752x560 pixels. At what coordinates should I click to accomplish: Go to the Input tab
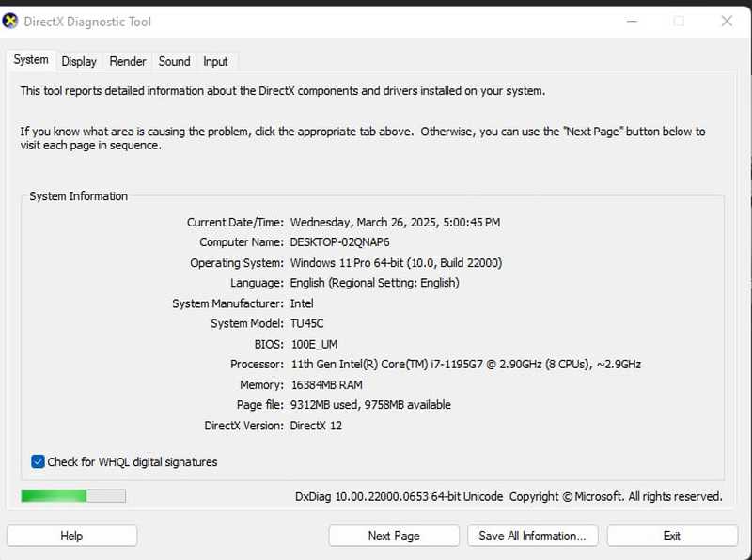tap(215, 61)
